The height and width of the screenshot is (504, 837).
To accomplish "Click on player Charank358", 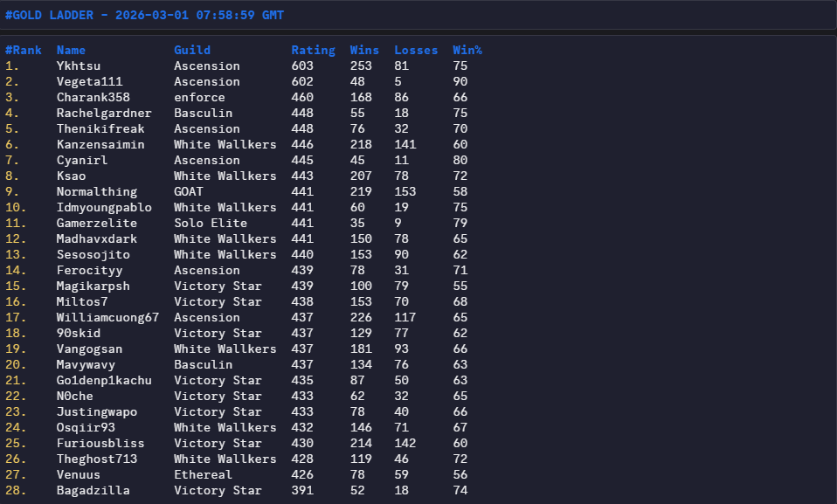I will click(93, 97).
